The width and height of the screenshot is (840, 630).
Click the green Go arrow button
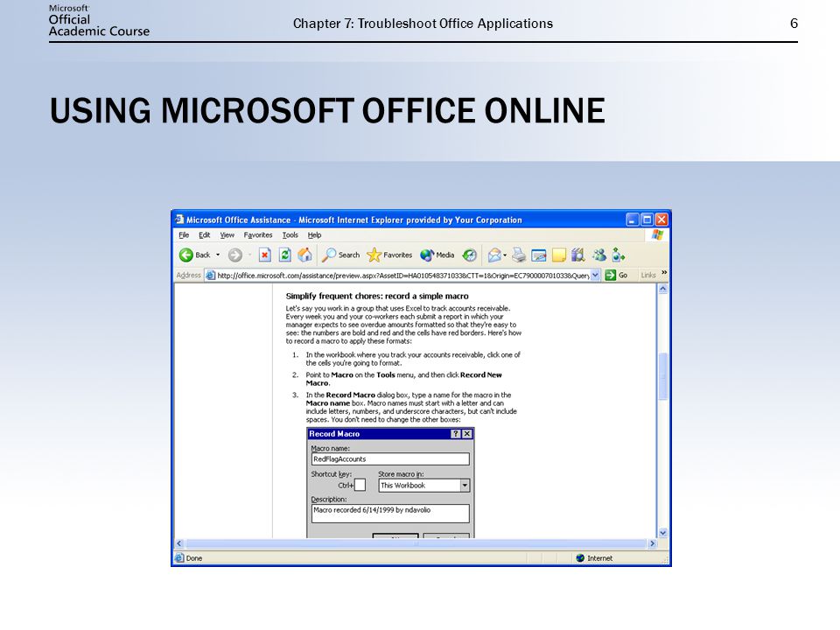tap(610, 275)
